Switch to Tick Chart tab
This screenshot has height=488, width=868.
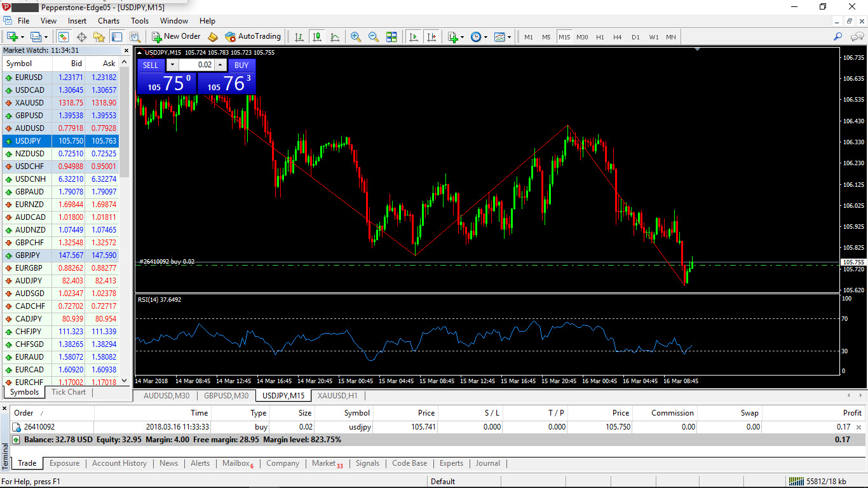coord(69,392)
